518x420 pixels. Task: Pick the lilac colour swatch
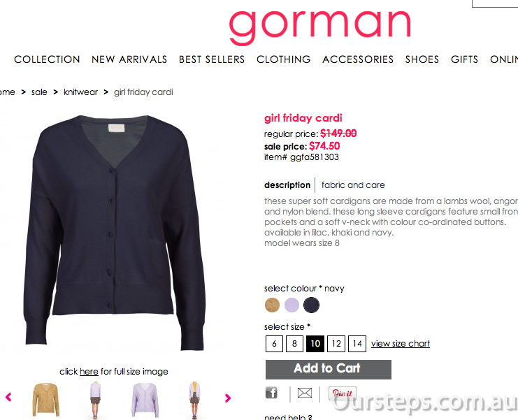[292, 305]
